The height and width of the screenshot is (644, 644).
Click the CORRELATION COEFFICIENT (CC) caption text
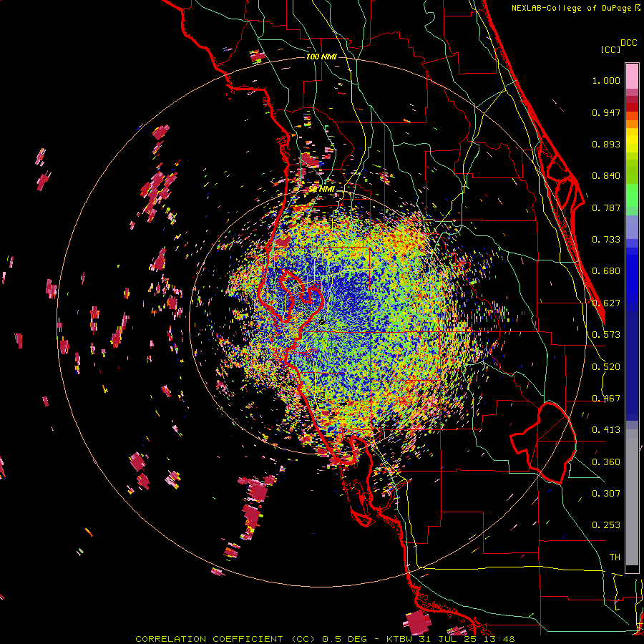226,639
